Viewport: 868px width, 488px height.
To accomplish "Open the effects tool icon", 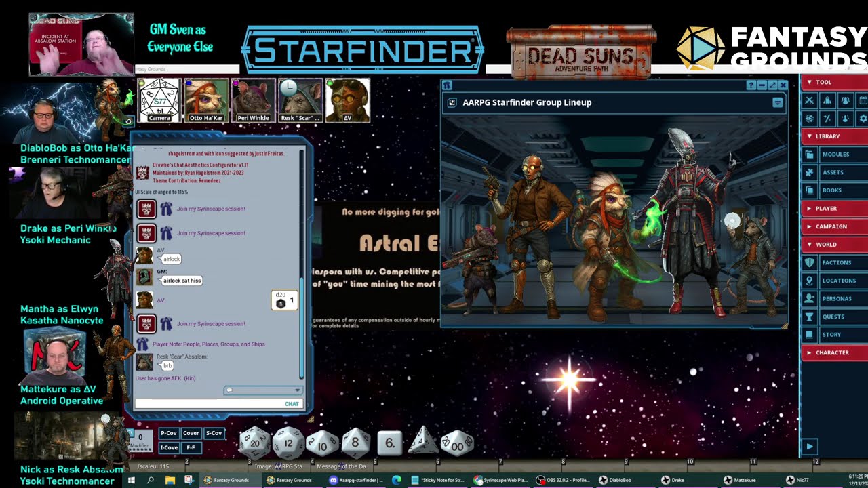I will click(x=845, y=118).
